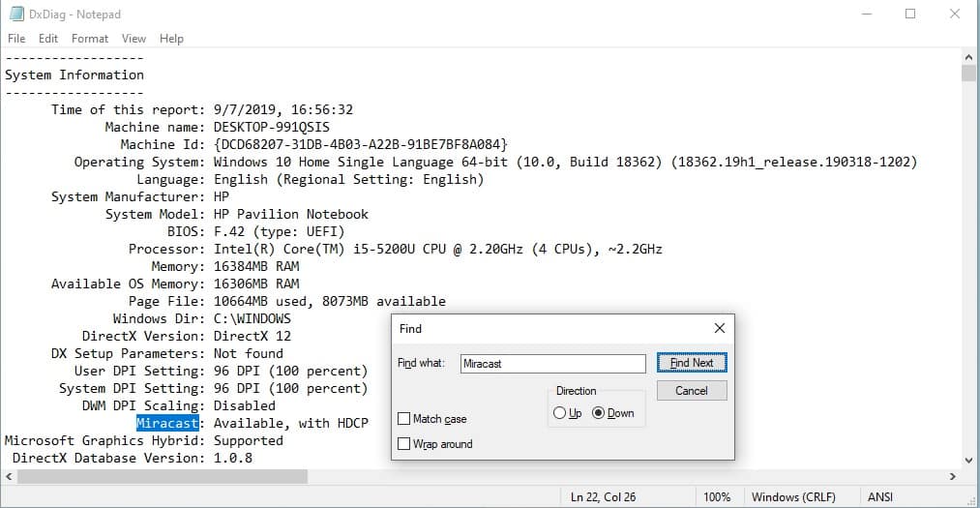Click the Microsoft Graphics Hybrid Supported value
The height and width of the screenshot is (508, 980).
pos(248,440)
